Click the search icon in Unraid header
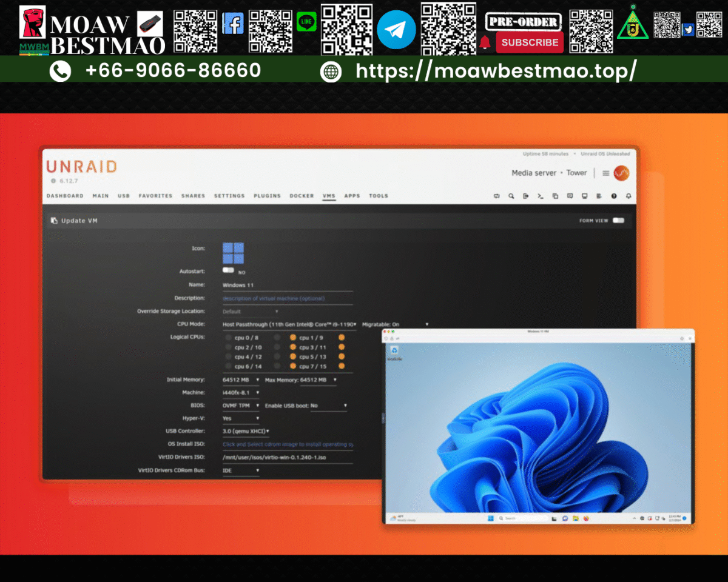 511,196
